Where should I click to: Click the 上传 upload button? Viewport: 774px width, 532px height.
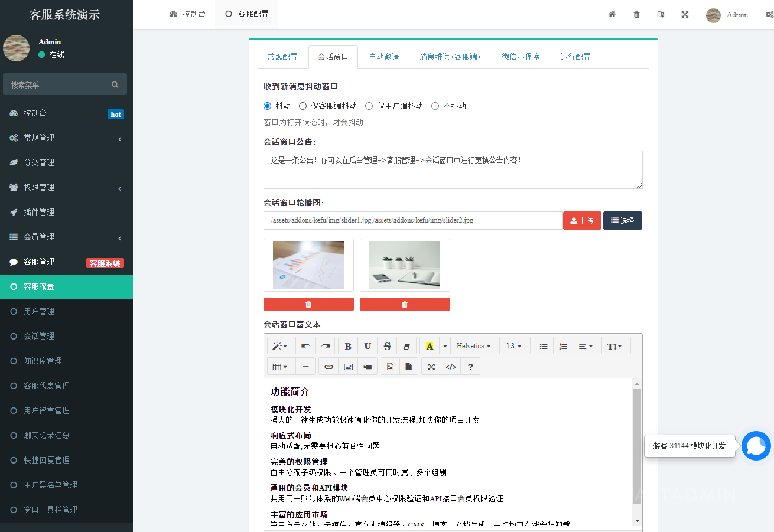tap(582, 220)
